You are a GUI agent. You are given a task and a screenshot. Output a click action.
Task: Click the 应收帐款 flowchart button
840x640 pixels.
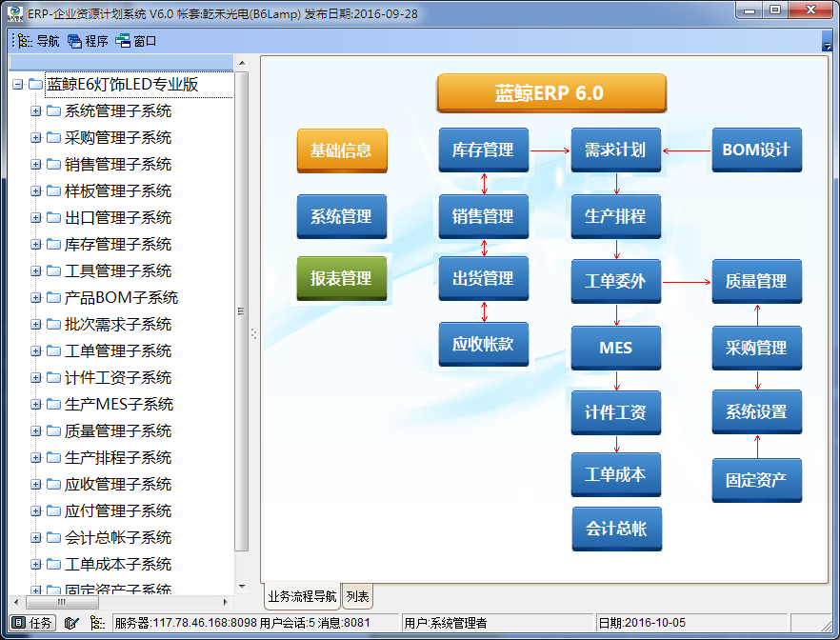(x=483, y=345)
